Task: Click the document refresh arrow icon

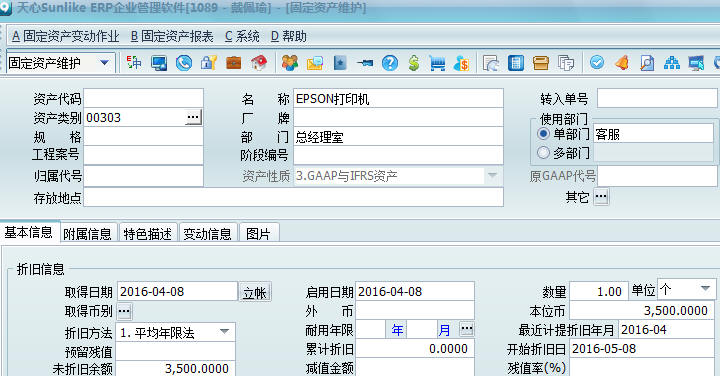Action: click(x=491, y=63)
